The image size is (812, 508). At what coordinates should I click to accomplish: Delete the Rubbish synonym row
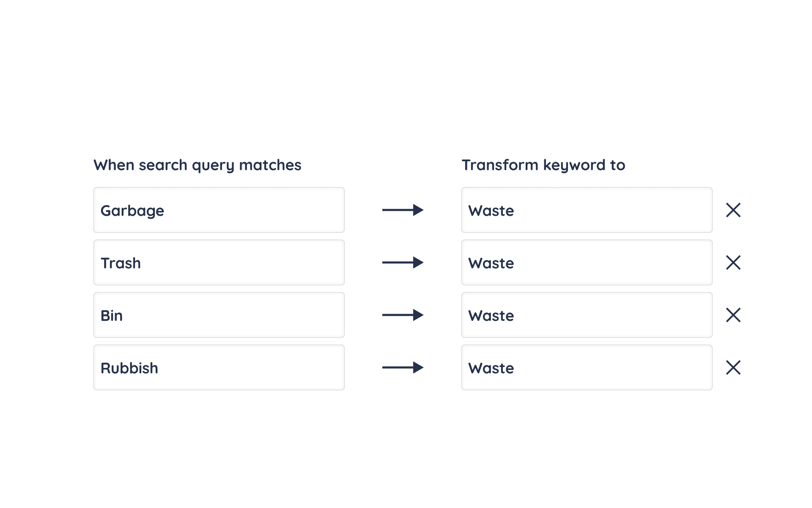[x=733, y=367]
